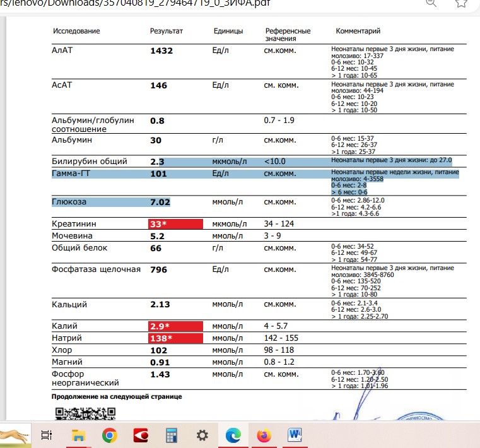
Task: Switch to Microsoft Edge in taskbar
Action: click(x=233, y=435)
